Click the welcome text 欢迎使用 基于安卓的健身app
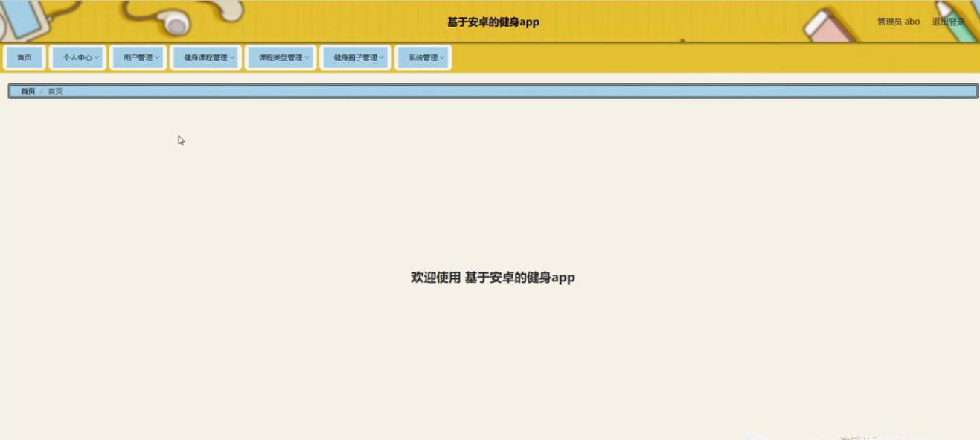 [493, 278]
